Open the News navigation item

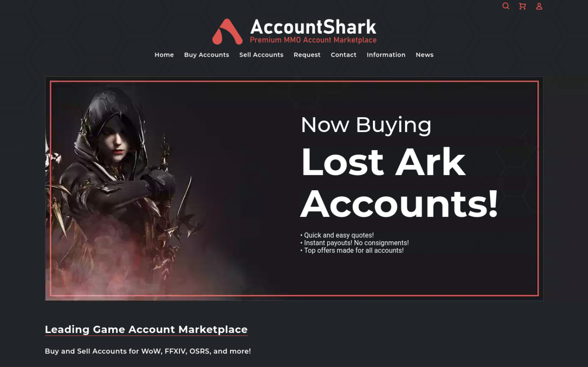coord(425,55)
